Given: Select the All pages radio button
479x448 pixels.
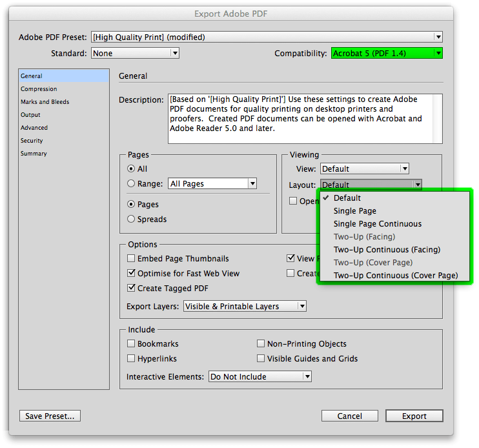Looking at the screenshot, I should tap(131, 168).
